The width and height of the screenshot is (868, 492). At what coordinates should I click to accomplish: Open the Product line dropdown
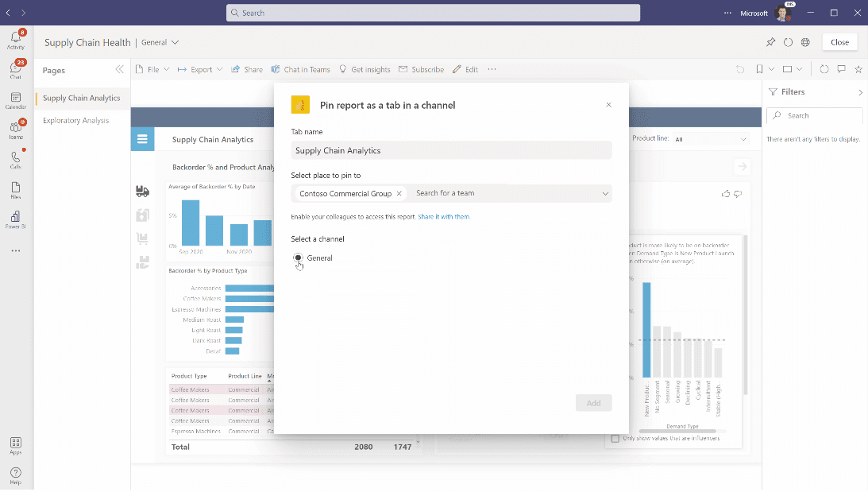tap(711, 139)
